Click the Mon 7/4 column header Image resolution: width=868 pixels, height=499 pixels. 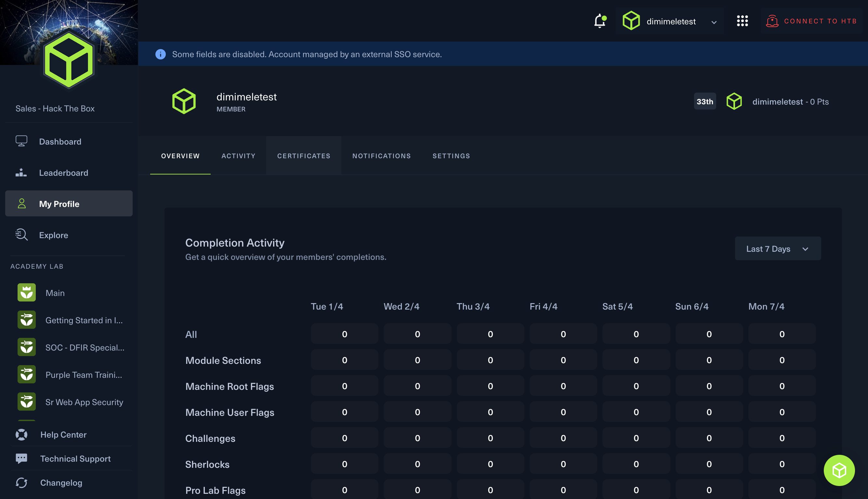[766, 306]
